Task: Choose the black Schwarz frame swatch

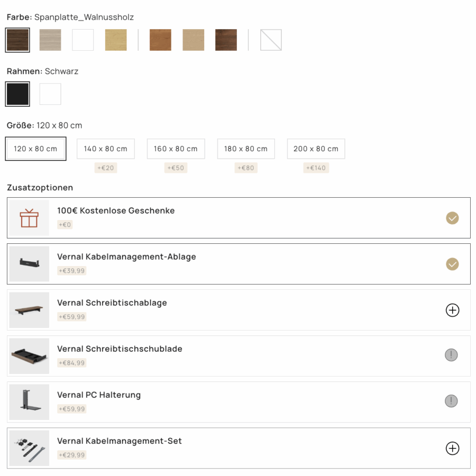Action: coord(17,94)
